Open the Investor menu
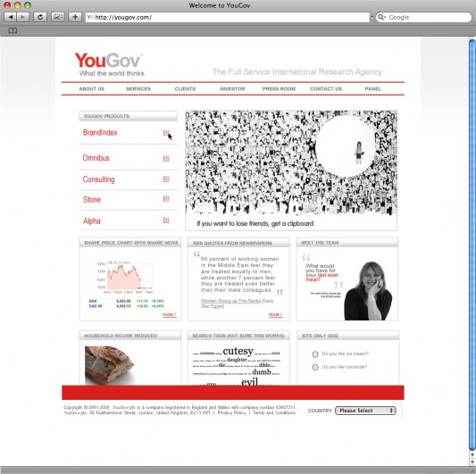The image size is (476, 474). pos(232,89)
